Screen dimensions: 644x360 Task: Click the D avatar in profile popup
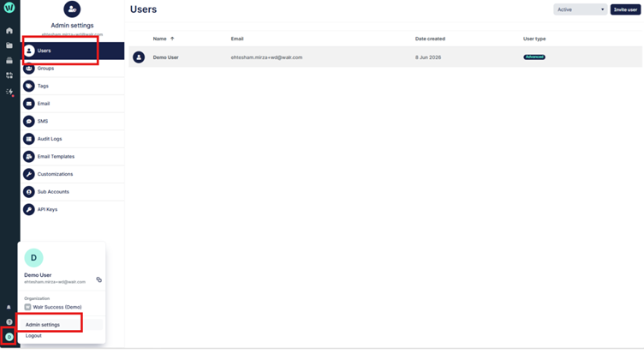click(x=33, y=258)
